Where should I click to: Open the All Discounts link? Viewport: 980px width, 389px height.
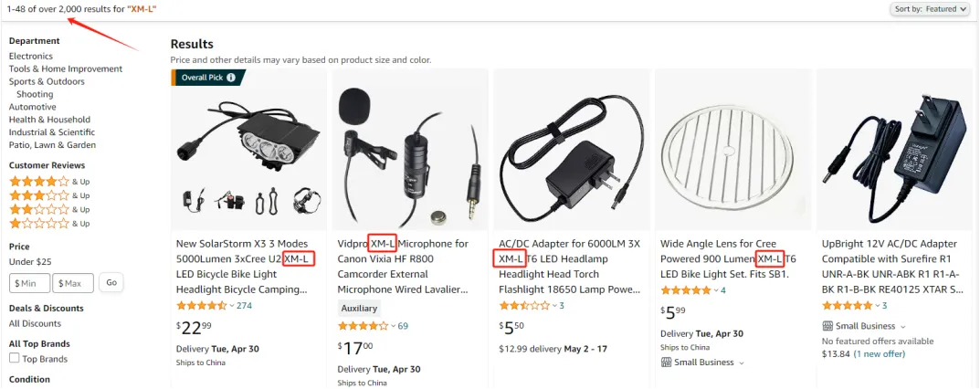(35, 323)
